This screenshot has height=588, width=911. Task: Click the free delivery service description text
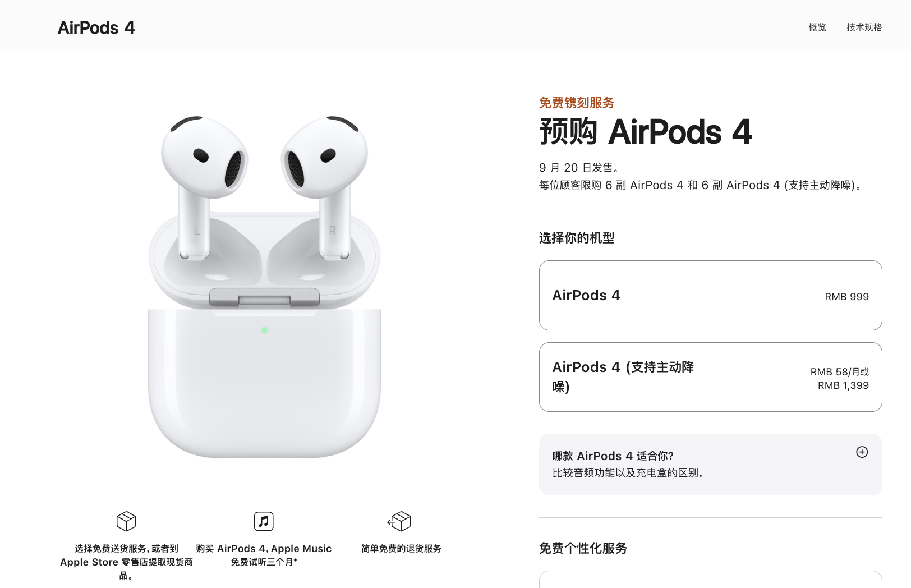126,562
